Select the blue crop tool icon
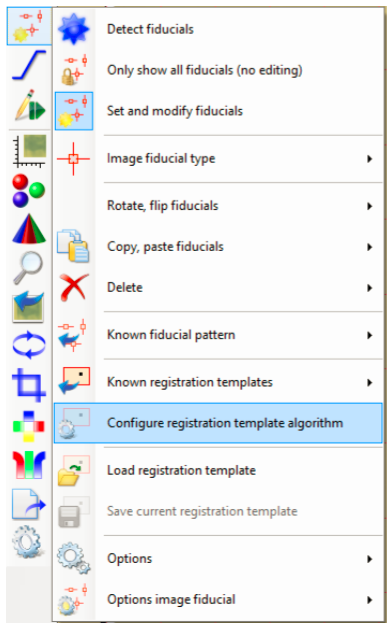Viewport: 391px width, 640px height. coord(29,384)
